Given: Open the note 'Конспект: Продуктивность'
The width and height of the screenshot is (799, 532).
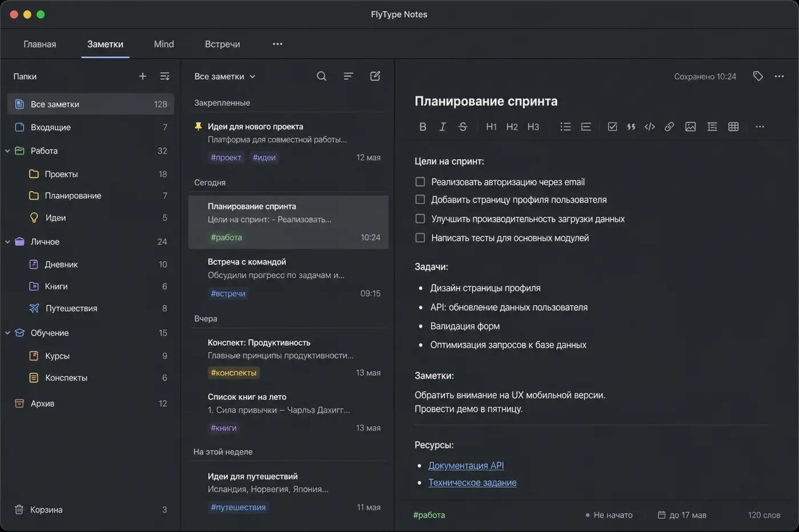Looking at the screenshot, I should pyautogui.click(x=288, y=358).
